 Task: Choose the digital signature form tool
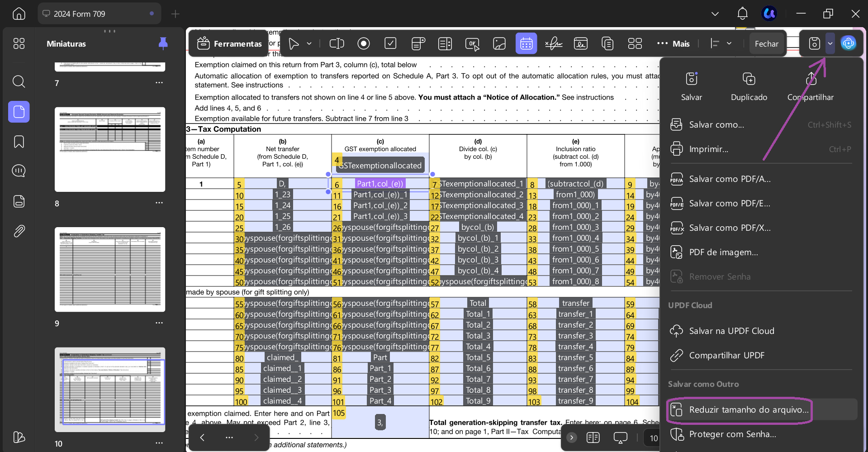pos(581,43)
